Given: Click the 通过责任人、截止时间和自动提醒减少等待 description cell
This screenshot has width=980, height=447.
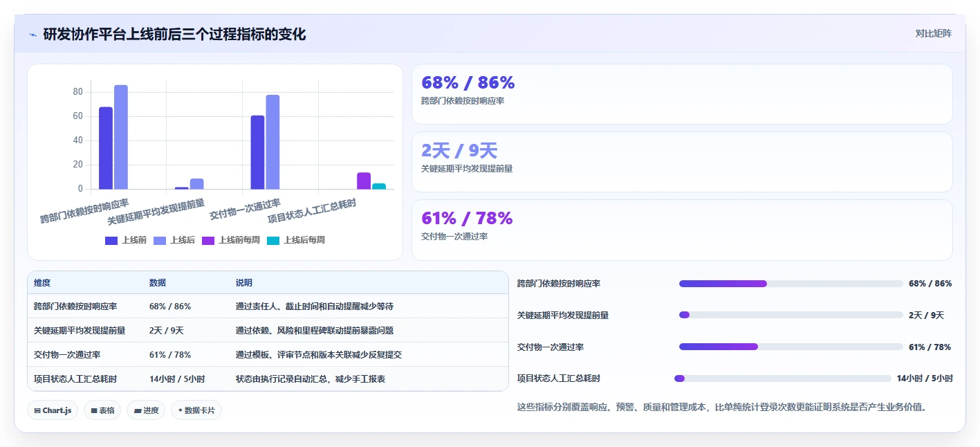Looking at the screenshot, I should [315, 306].
